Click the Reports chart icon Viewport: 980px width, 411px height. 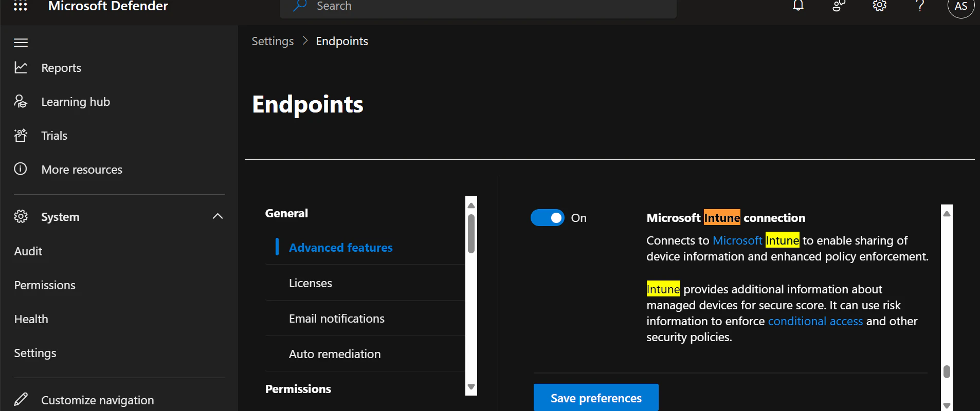click(21, 67)
